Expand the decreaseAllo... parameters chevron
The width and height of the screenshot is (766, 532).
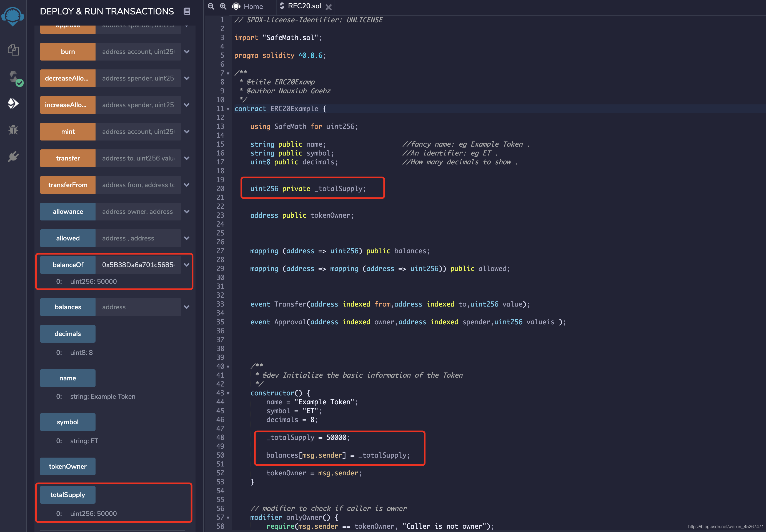coord(187,78)
